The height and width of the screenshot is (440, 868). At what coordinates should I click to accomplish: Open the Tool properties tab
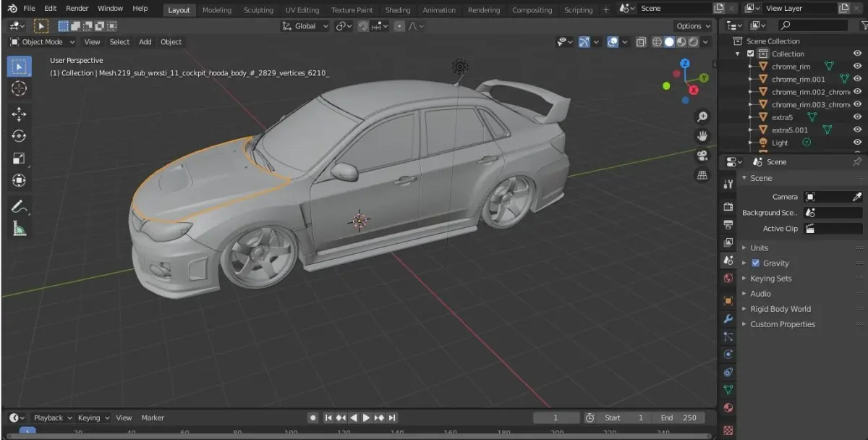728,185
